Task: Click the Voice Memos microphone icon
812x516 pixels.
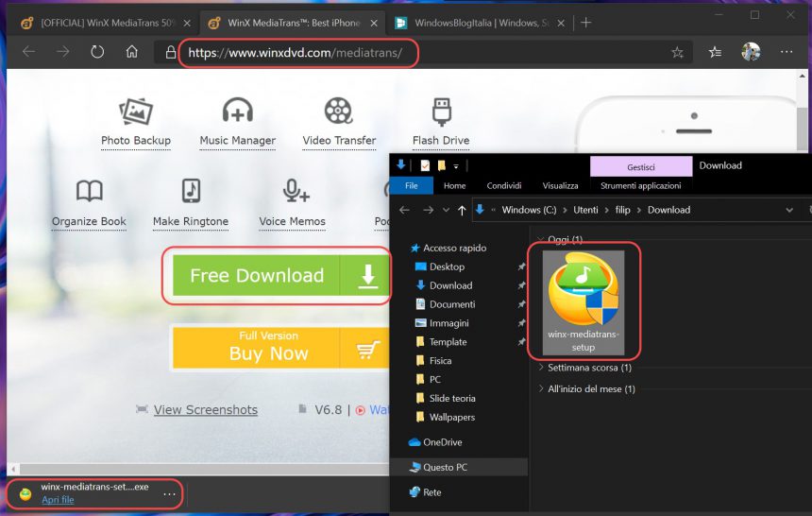Action: [x=296, y=191]
